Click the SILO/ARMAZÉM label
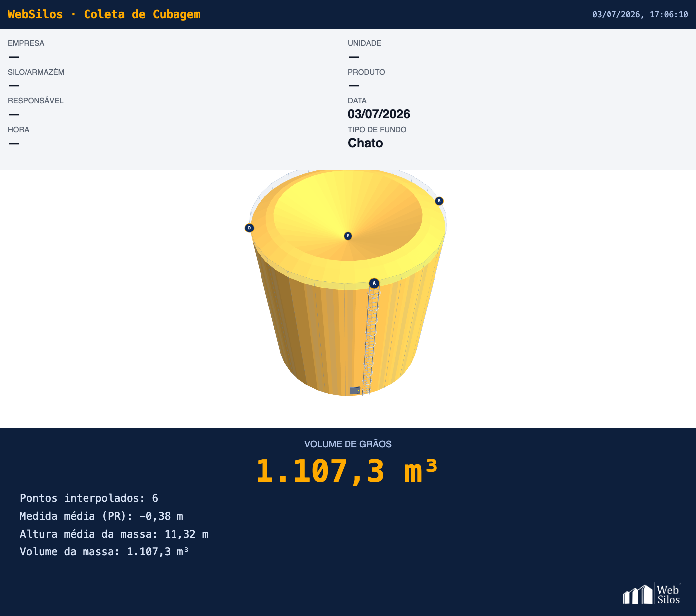696x616 pixels. click(36, 72)
